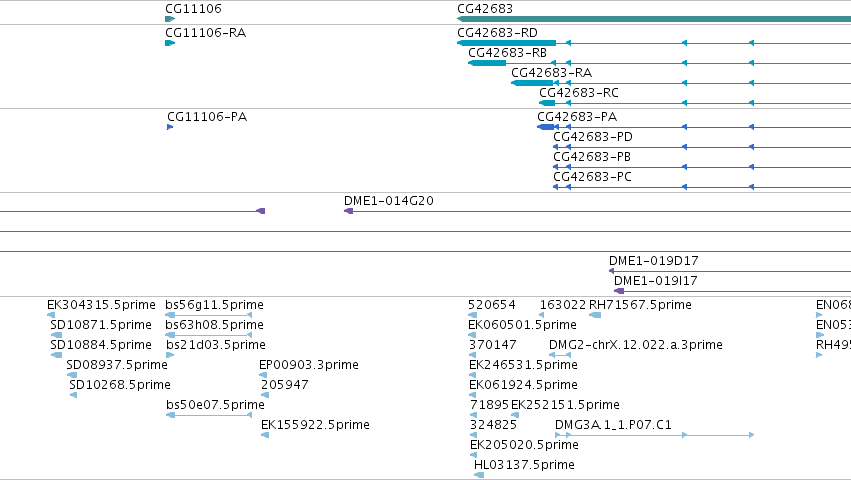Click the RH71567.5prime label

tap(640, 305)
